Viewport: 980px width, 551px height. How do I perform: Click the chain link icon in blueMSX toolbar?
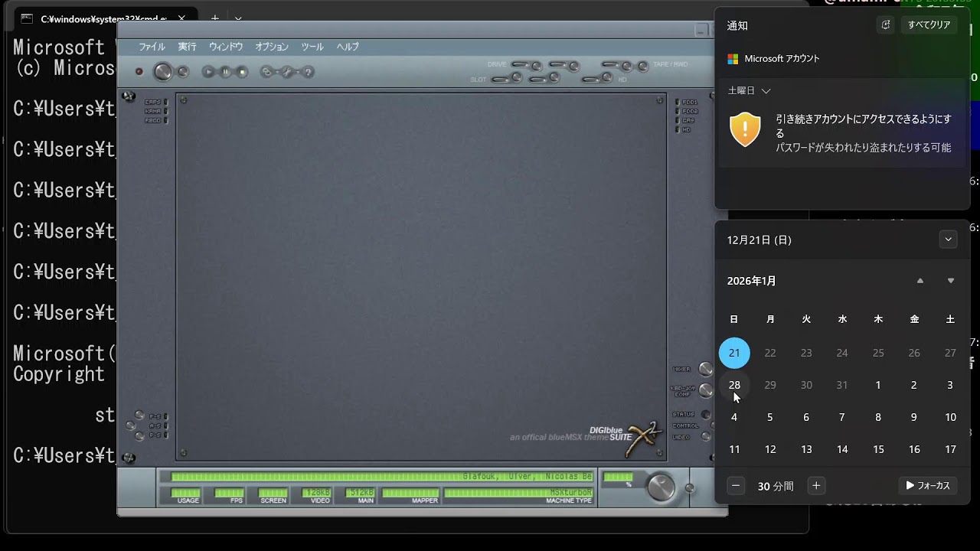(267, 72)
